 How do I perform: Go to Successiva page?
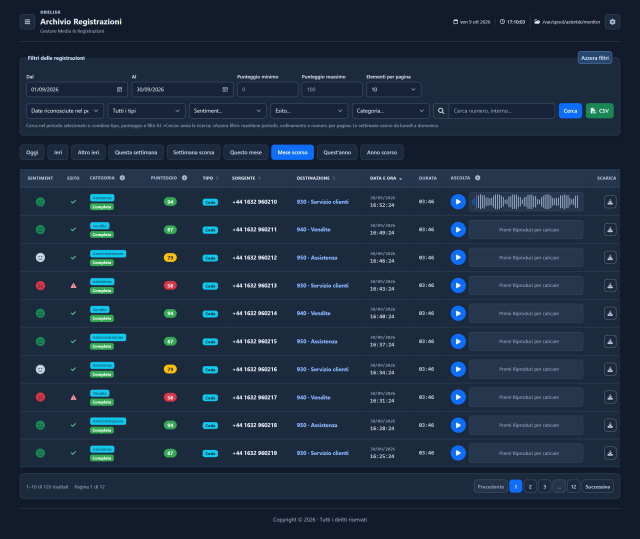pos(597,487)
